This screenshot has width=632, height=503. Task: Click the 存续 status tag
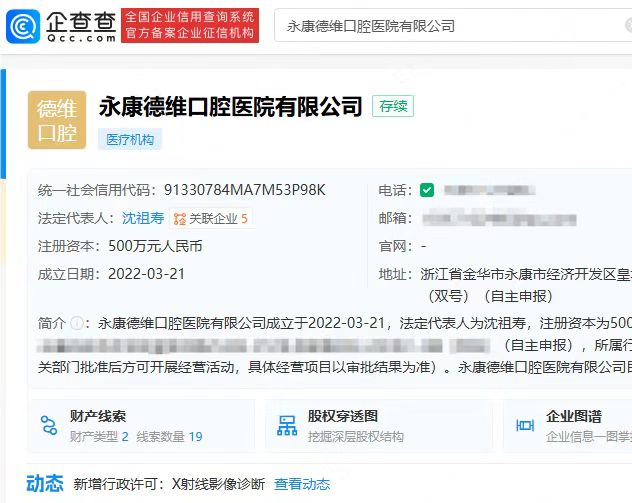(392, 106)
